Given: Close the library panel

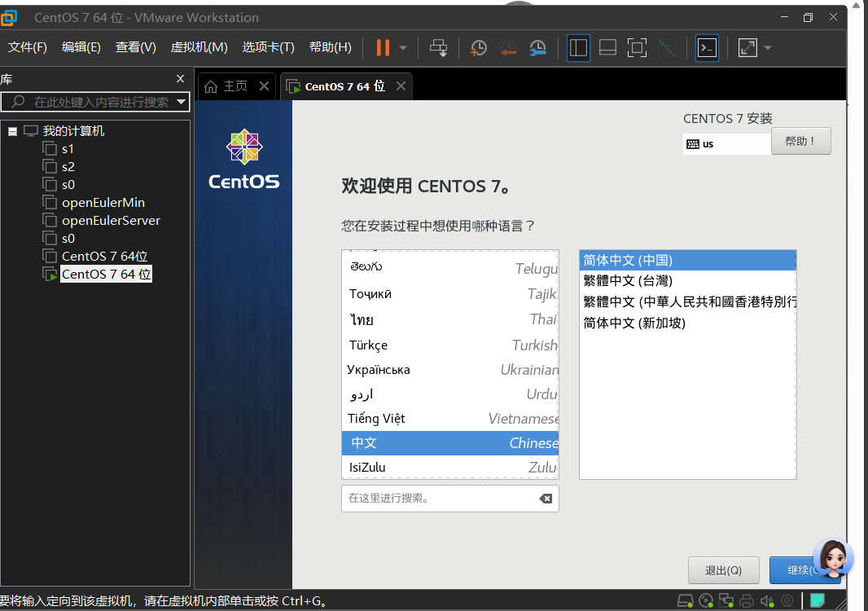Looking at the screenshot, I should tap(180, 79).
